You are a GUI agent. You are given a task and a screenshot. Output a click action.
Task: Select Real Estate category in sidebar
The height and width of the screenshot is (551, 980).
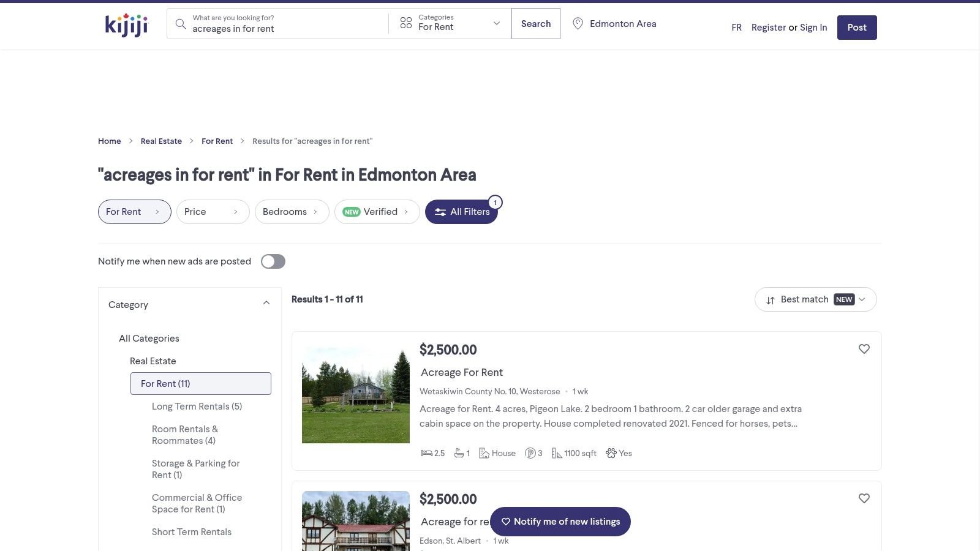click(153, 361)
